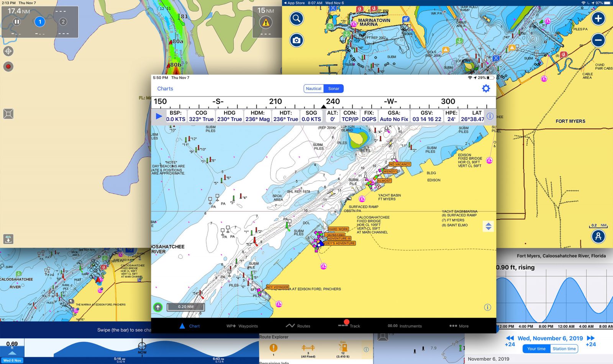Select the ALMOST vessel label
This screenshot has height=364, width=613.
coord(384,181)
